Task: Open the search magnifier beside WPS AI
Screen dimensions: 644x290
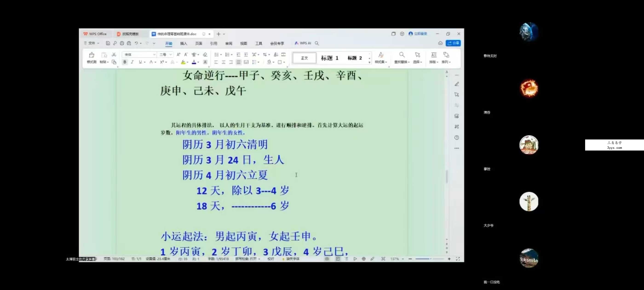Action: point(317,43)
